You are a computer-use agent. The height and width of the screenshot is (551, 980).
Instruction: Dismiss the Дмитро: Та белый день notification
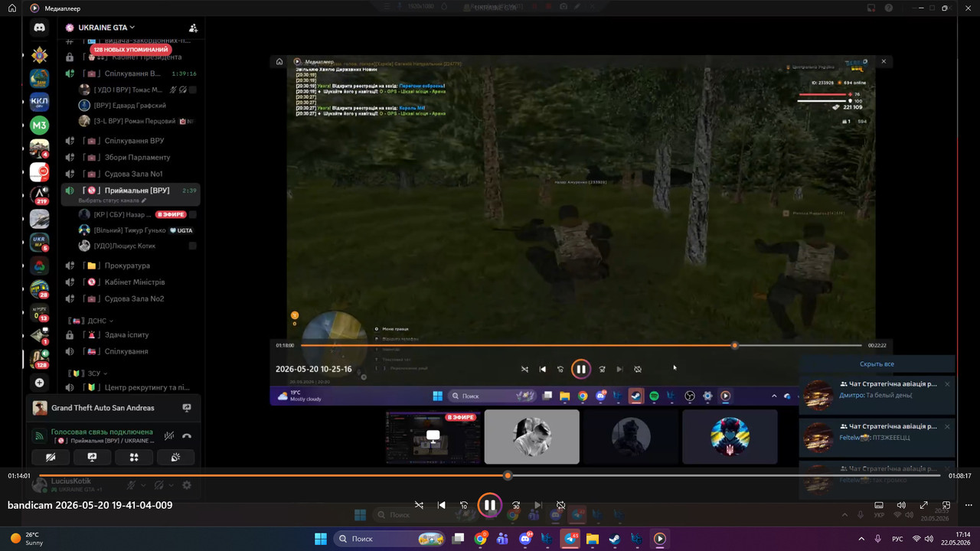coord(947,384)
